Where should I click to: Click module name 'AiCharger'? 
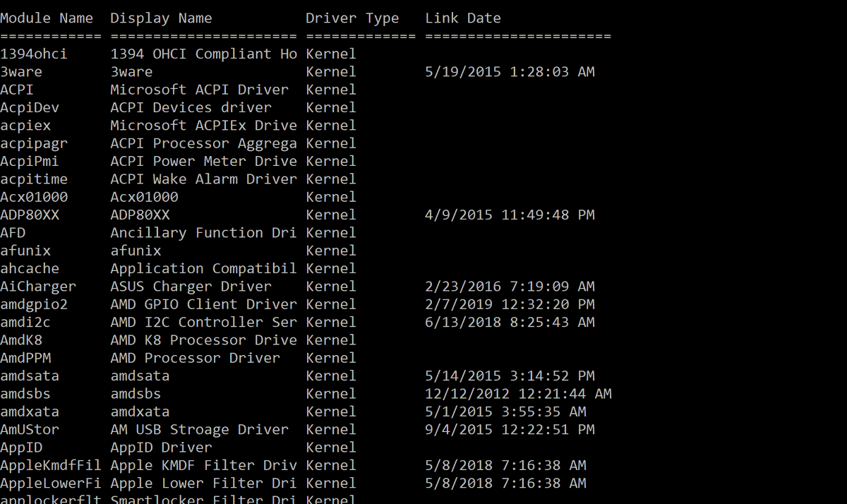(x=38, y=287)
